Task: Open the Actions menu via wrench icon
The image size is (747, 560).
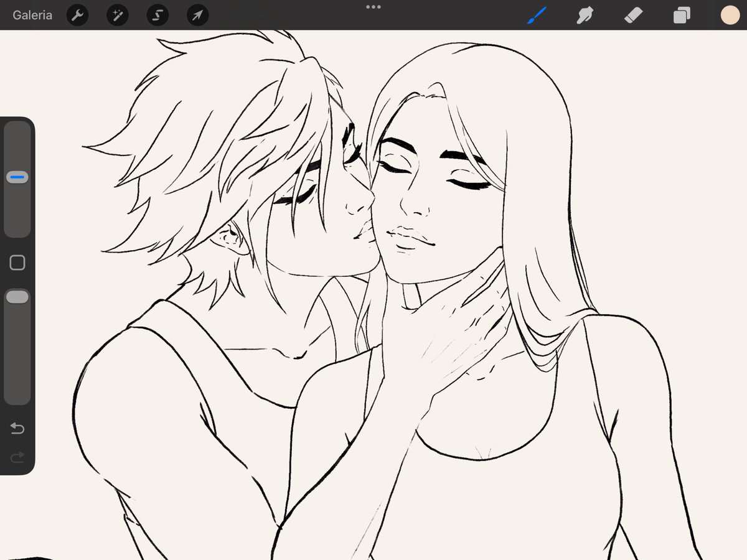Action: (77, 15)
